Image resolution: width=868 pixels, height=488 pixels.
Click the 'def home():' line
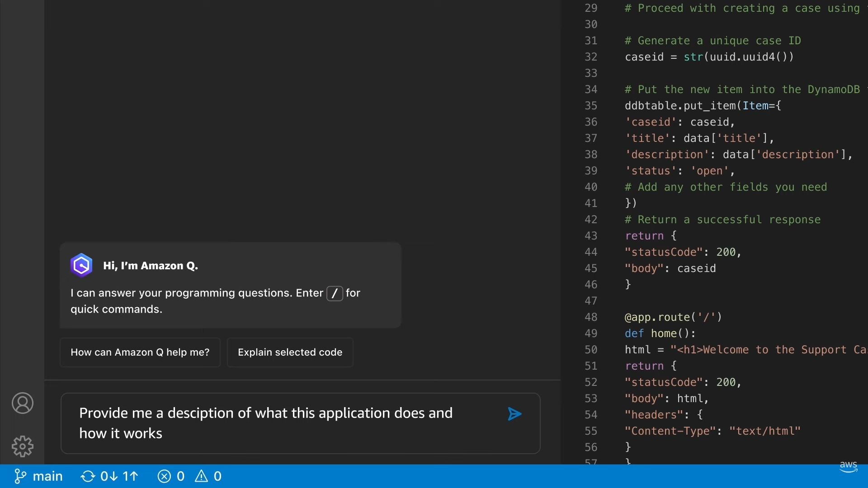(x=660, y=333)
